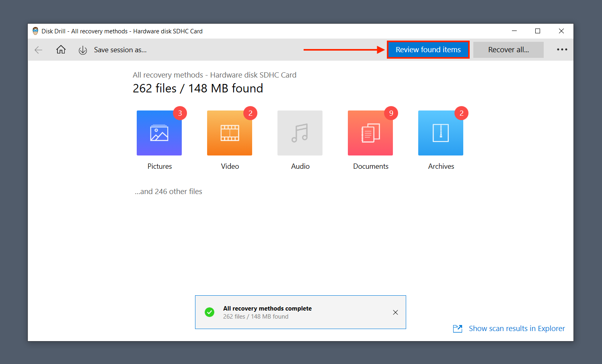Click the Pictures label text
The height and width of the screenshot is (364, 602).
(x=160, y=166)
